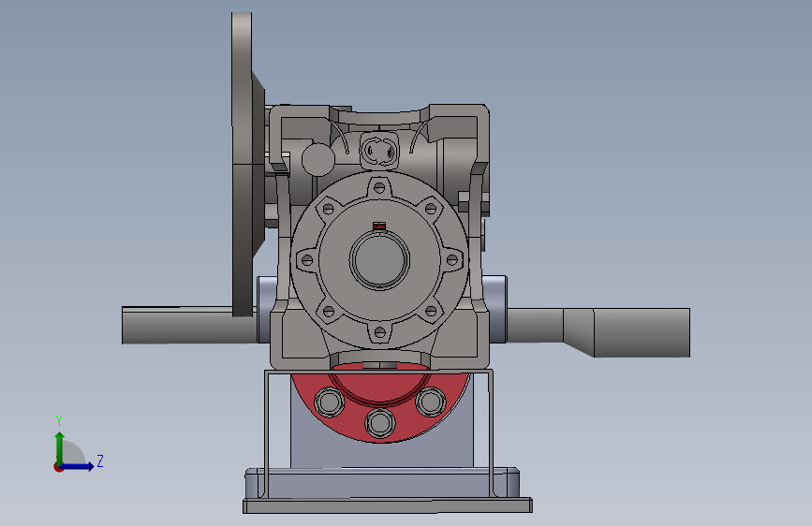Select the left bolt on the red flange
The image size is (812, 526).
pyautogui.click(x=330, y=402)
